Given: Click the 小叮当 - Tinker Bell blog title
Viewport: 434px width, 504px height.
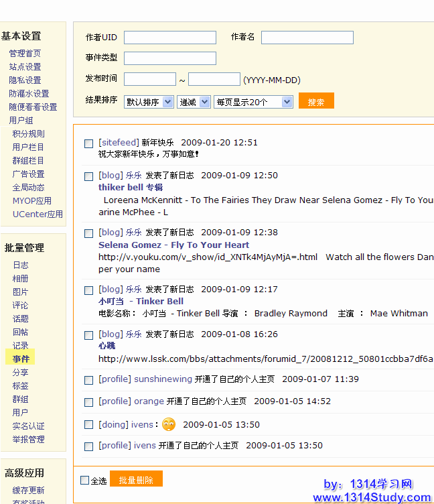Looking at the screenshot, I should tap(141, 302).
